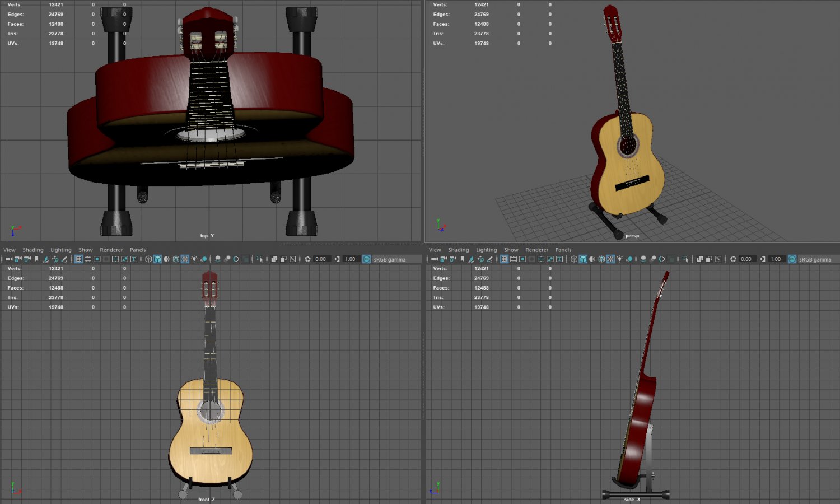
Task: Open the Shading menu in the front viewport
Action: [32, 250]
